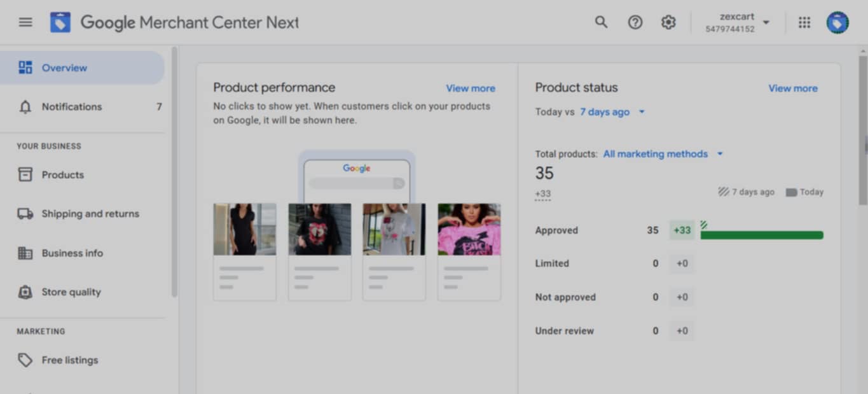This screenshot has width=868, height=394.
Task: Click the main page vertical scrollbar
Action: click(863, 130)
